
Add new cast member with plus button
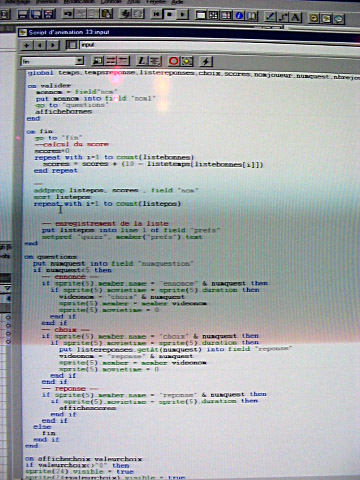(27, 45)
